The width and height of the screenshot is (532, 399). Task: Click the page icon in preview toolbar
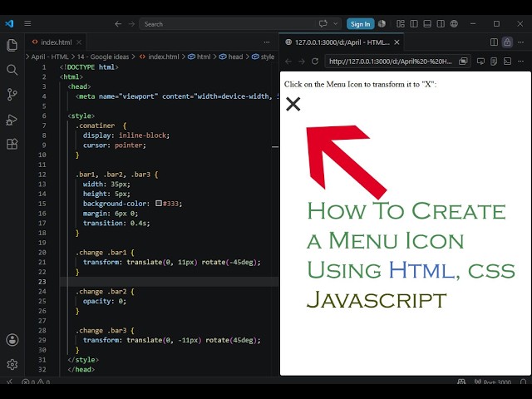pos(494,62)
